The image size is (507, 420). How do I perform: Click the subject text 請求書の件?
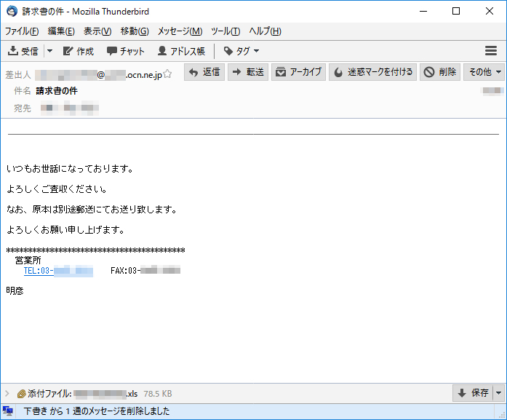57,91
